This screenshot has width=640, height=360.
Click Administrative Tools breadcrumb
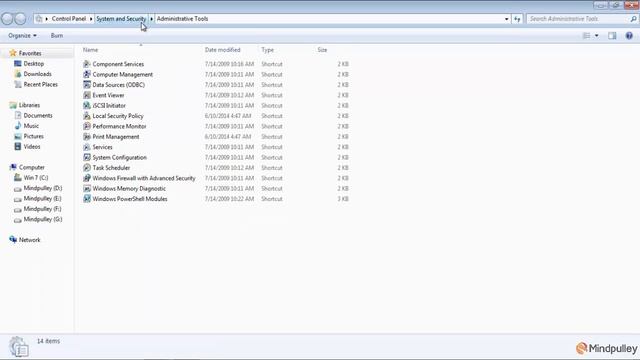(182, 19)
